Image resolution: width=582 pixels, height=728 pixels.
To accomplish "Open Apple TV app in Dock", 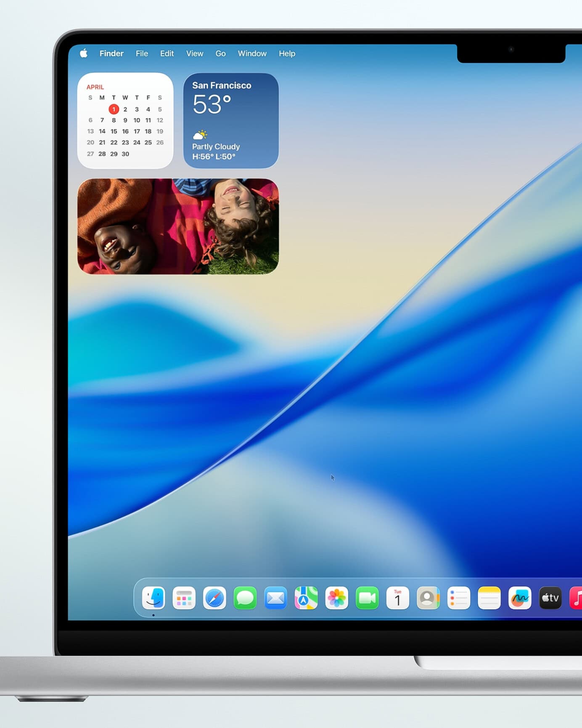I will point(550,598).
